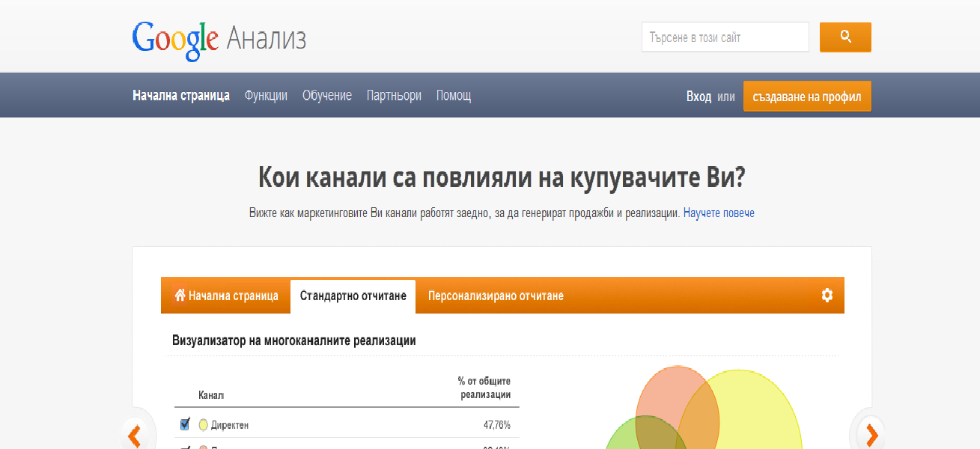
Task: Open the Обучение navigation item
Action: coord(327,96)
